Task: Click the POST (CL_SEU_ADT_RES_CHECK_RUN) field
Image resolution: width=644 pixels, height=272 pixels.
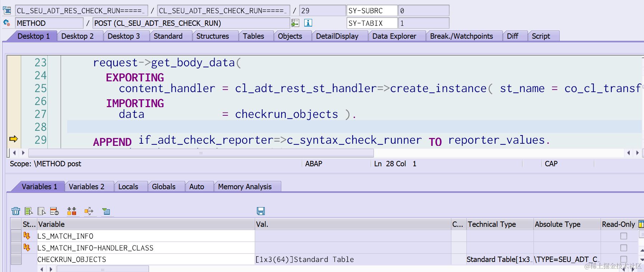Action: click(x=191, y=23)
